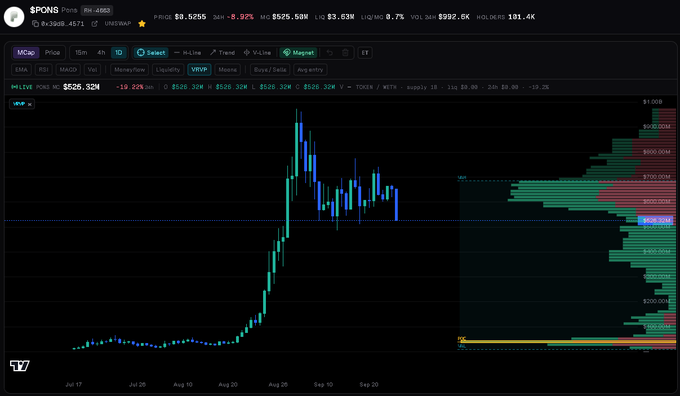Click the ET timezone button
This screenshot has width=680, height=396.
tap(365, 52)
